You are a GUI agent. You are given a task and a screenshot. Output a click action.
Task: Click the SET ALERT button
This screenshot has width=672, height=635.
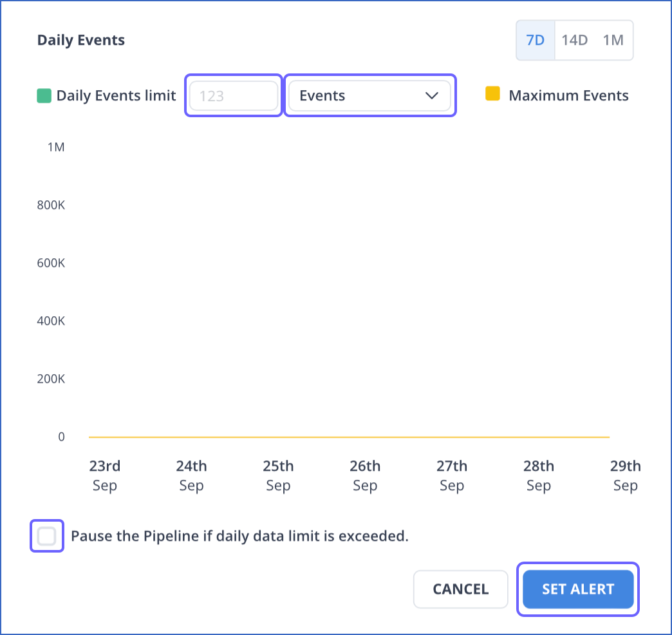[577, 589]
